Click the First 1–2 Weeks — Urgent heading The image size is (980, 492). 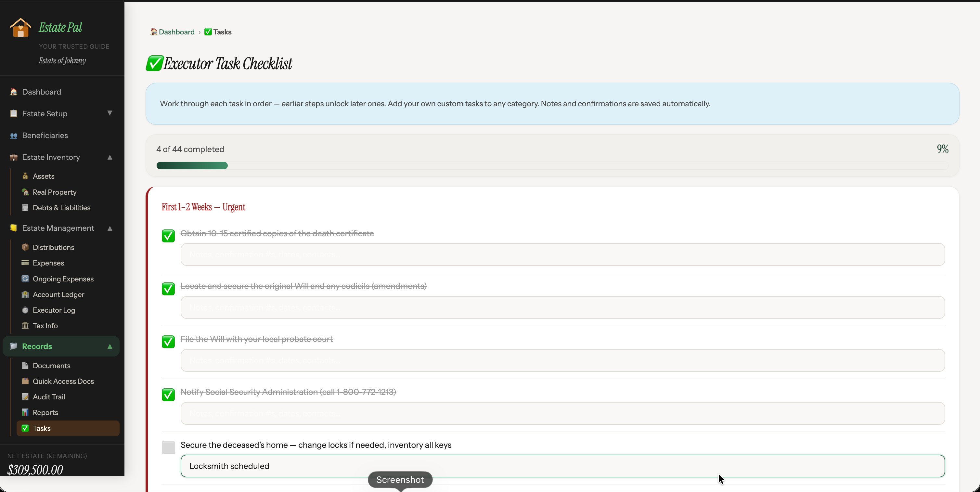(x=203, y=207)
